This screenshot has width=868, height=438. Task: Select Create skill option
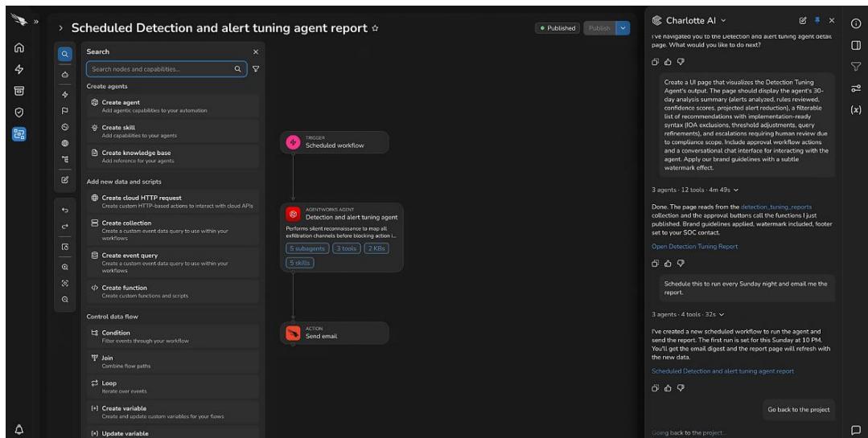[172, 131]
